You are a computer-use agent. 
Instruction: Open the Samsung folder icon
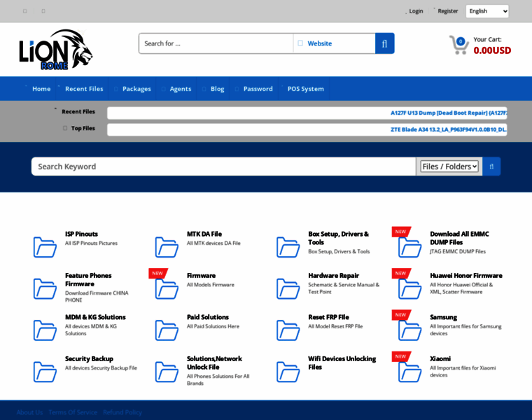[409, 330]
